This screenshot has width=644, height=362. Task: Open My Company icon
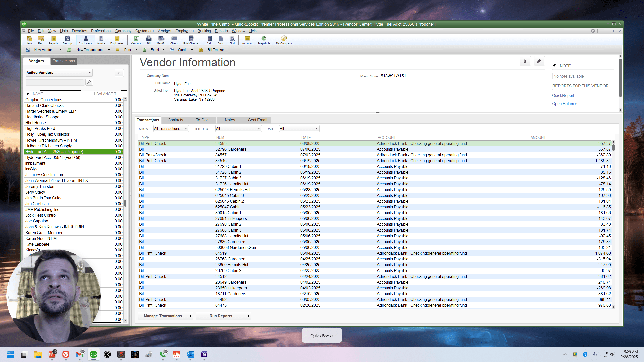click(284, 40)
